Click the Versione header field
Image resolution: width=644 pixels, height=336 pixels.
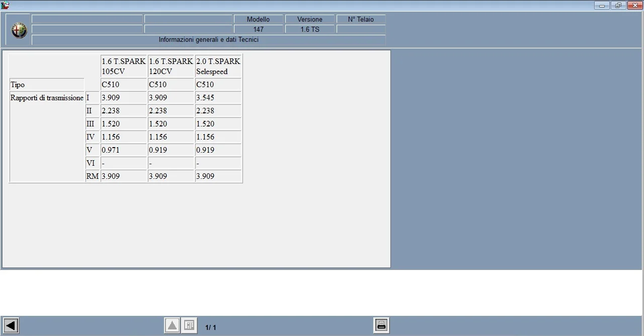tap(310, 19)
